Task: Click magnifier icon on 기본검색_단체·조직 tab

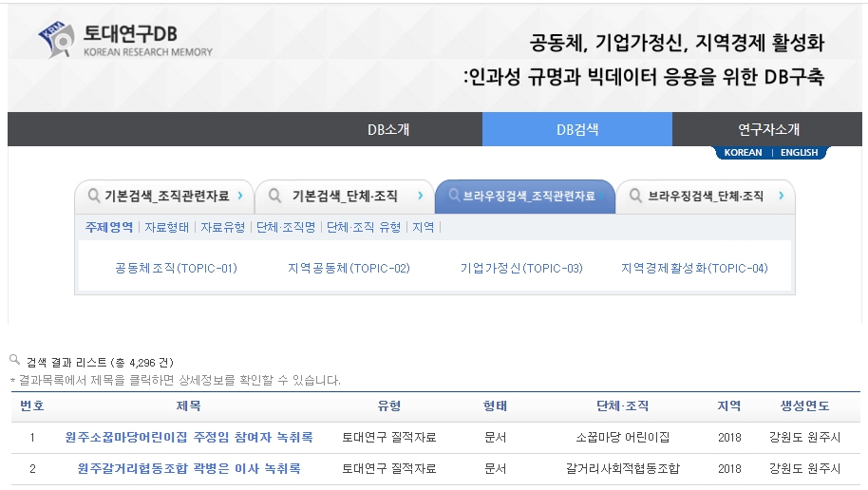Action: coord(274,197)
